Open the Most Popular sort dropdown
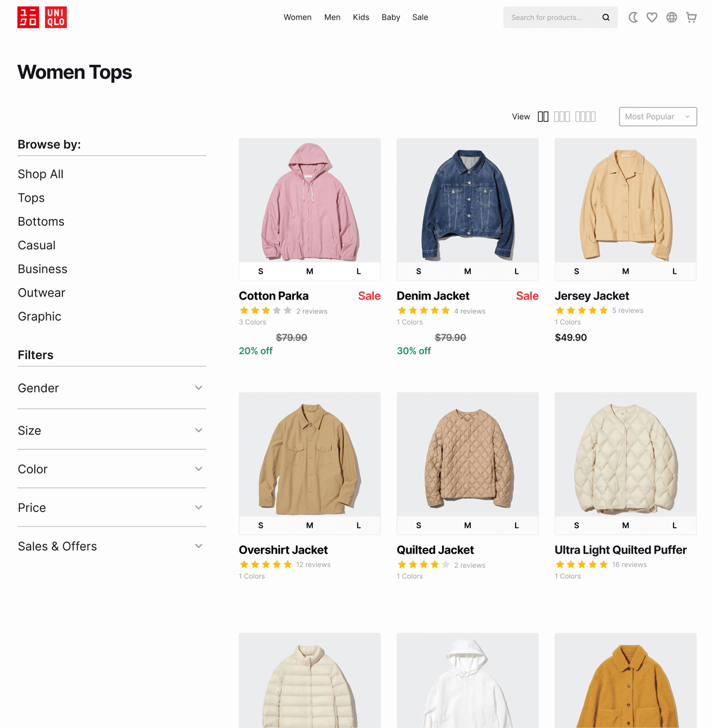712x728 pixels. point(658,116)
